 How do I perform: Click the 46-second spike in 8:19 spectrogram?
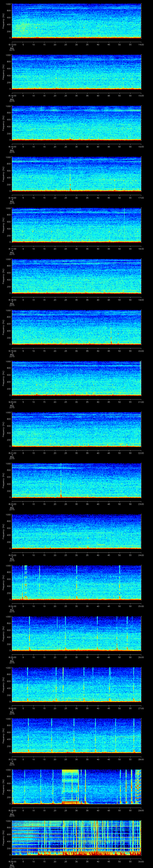pyautogui.click(x=111, y=334)
